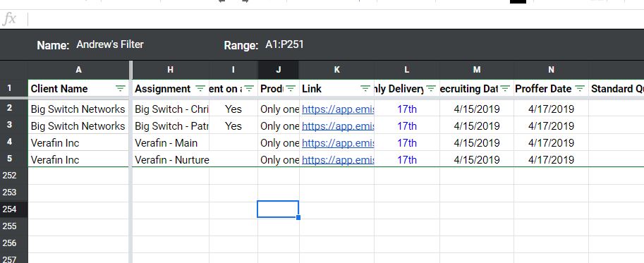Edit the filter range A1:P251

click(x=284, y=44)
